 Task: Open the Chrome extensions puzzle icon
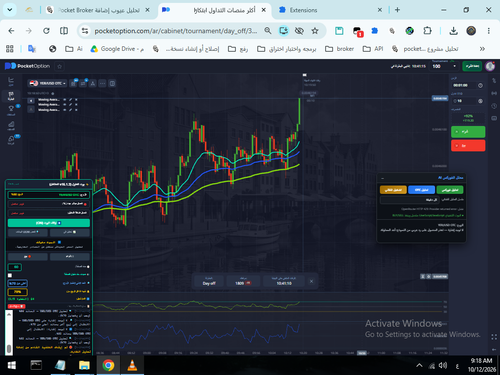point(427,31)
